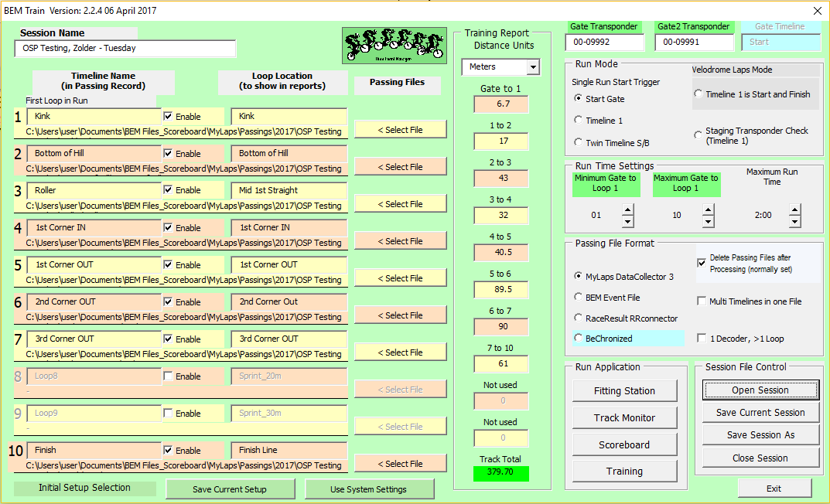Enable Multi Timelines in one File
Screen dimensions: 830x504
[x=702, y=301]
